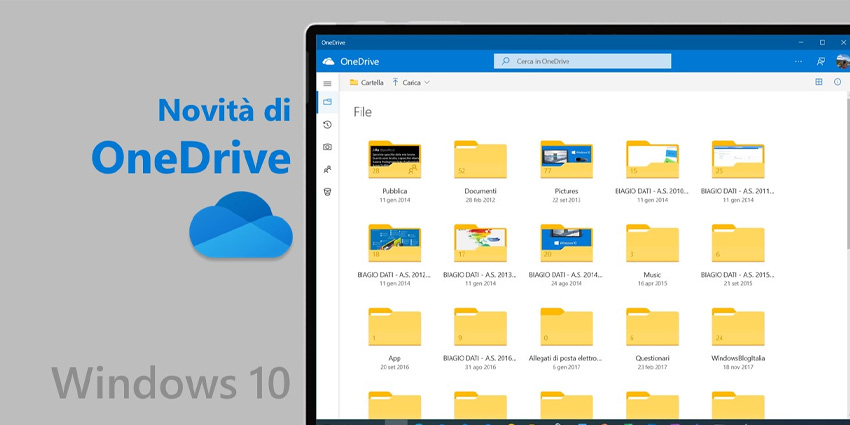Open the Shared people sidebar icon
Viewport: 850px width, 425px height.
(x=327, y=170)
